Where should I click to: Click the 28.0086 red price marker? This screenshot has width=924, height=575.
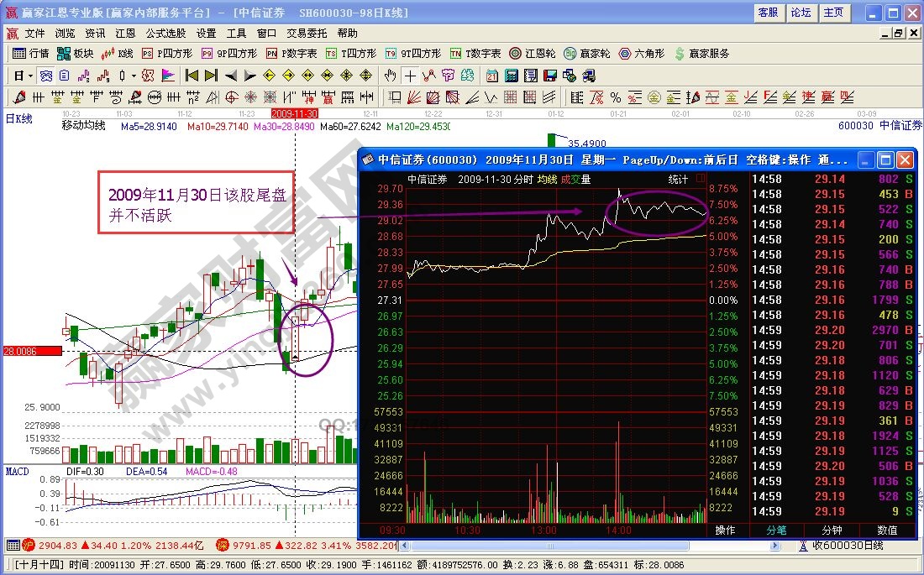point(33,351)
